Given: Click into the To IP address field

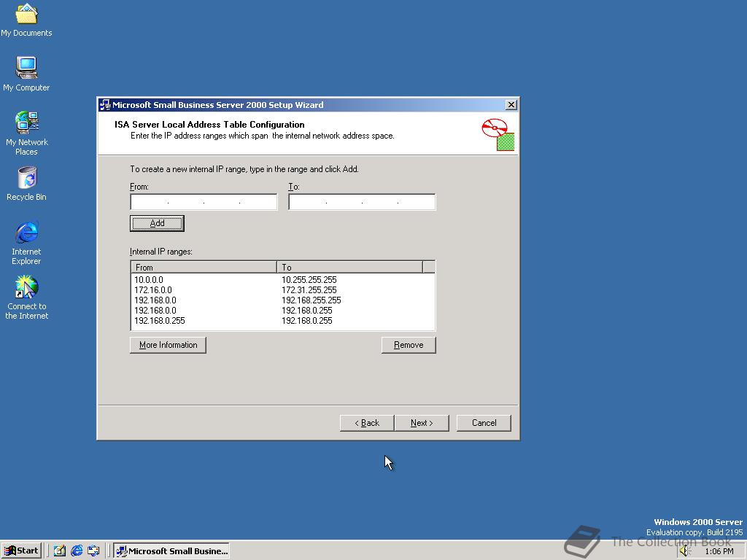Looking at the screenshot, I should tap(362, 202).
